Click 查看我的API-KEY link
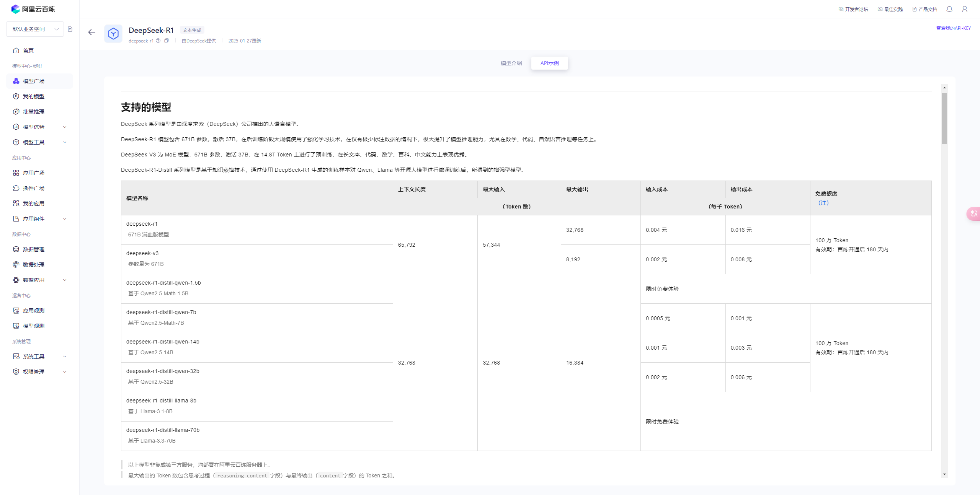This screenshot has height=495, width=980. click(953, 28)
